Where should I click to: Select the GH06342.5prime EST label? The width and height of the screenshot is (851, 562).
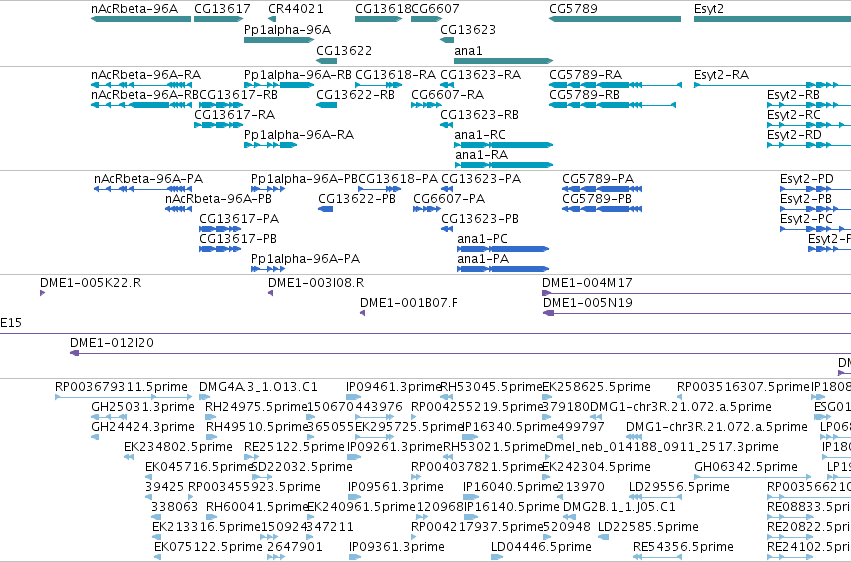coord(746,467)
